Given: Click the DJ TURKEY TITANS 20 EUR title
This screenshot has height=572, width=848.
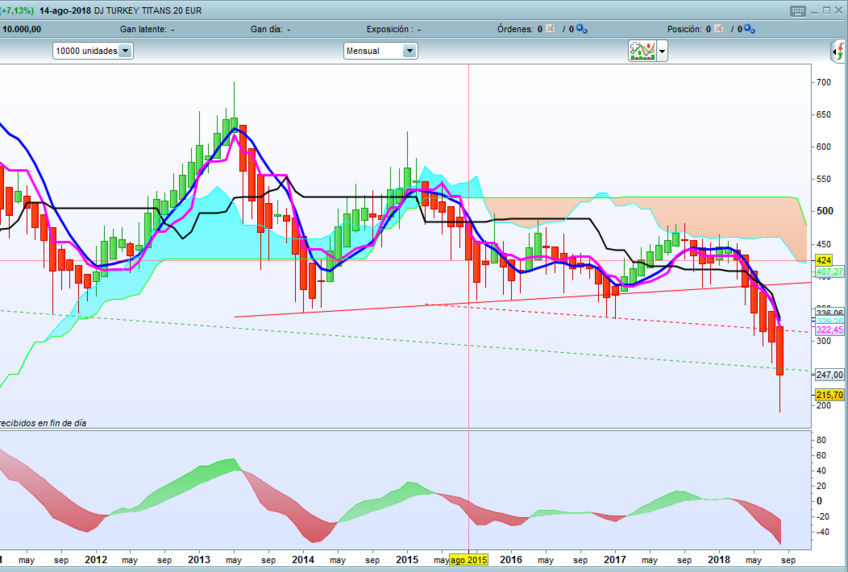Looking at the screenshot, I should [x=148, y=11].
